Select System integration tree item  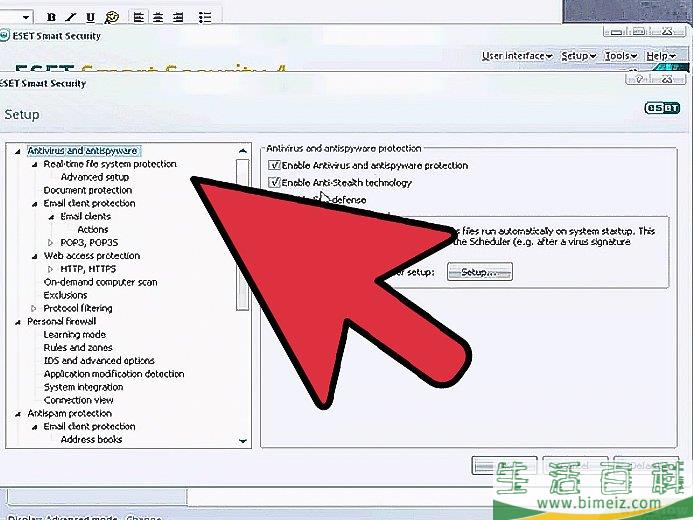(x=84, y=387)
